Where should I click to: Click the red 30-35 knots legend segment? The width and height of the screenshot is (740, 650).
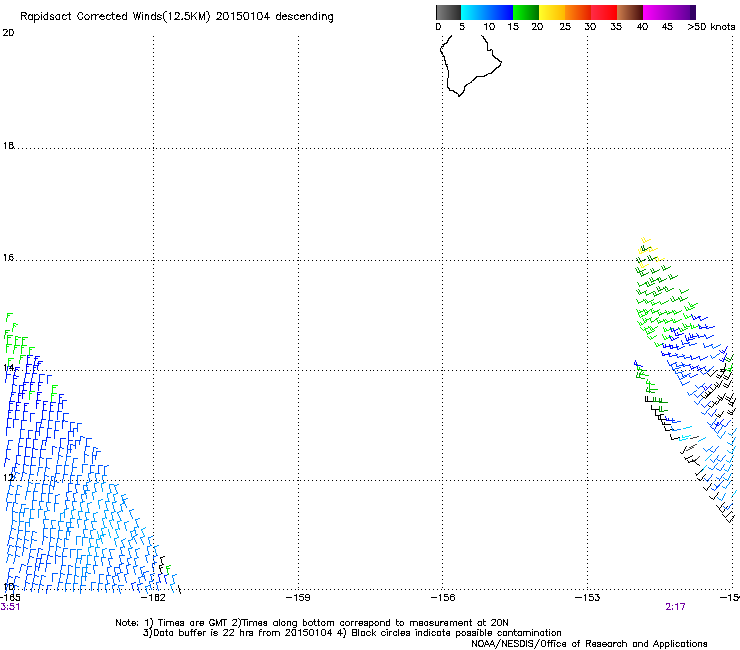point(604,12)
